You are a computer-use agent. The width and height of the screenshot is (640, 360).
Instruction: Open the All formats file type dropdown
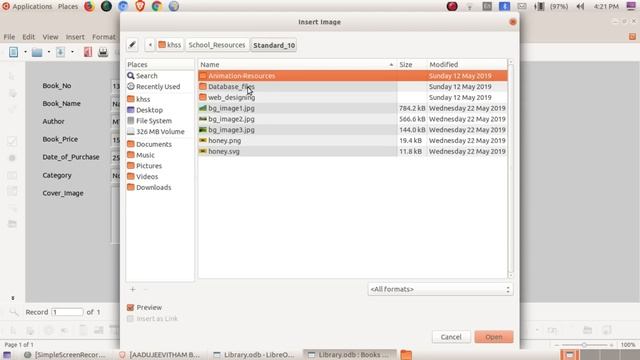pos(440,289)
